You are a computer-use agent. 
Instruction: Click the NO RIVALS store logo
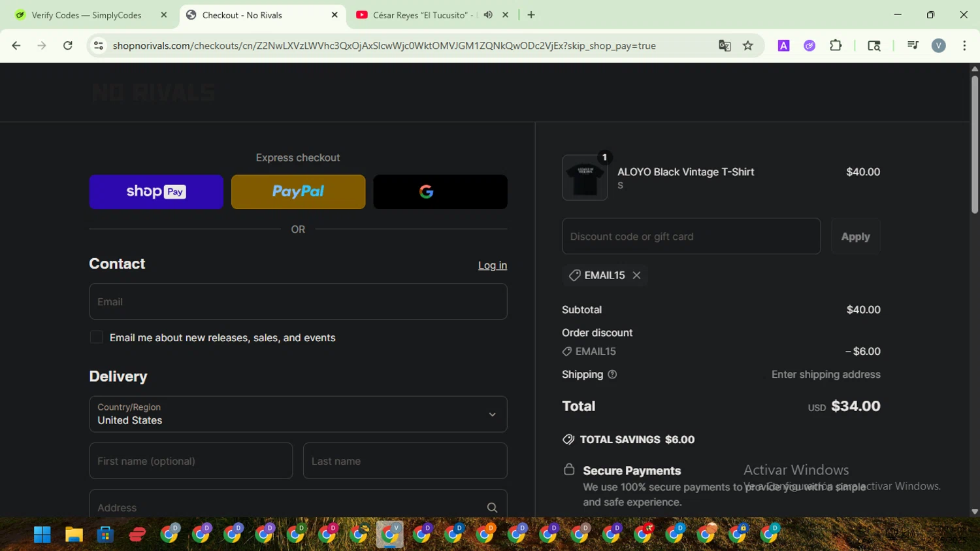(x=154, y=93)
